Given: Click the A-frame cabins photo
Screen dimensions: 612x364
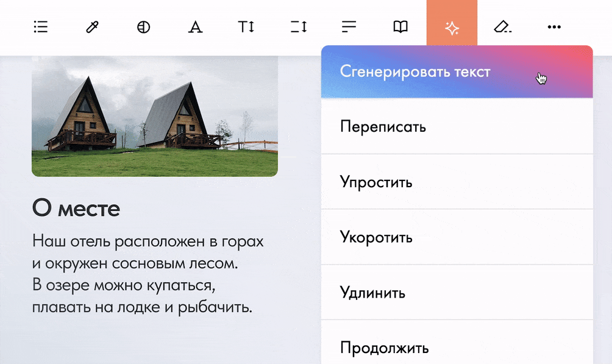Looking at the screenshot, I should [155, 116].
